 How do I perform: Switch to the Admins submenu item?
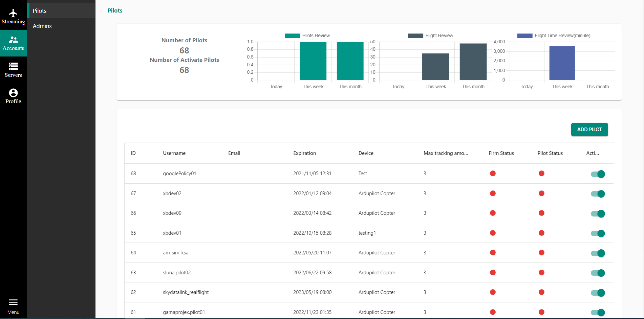click(42, 26)
